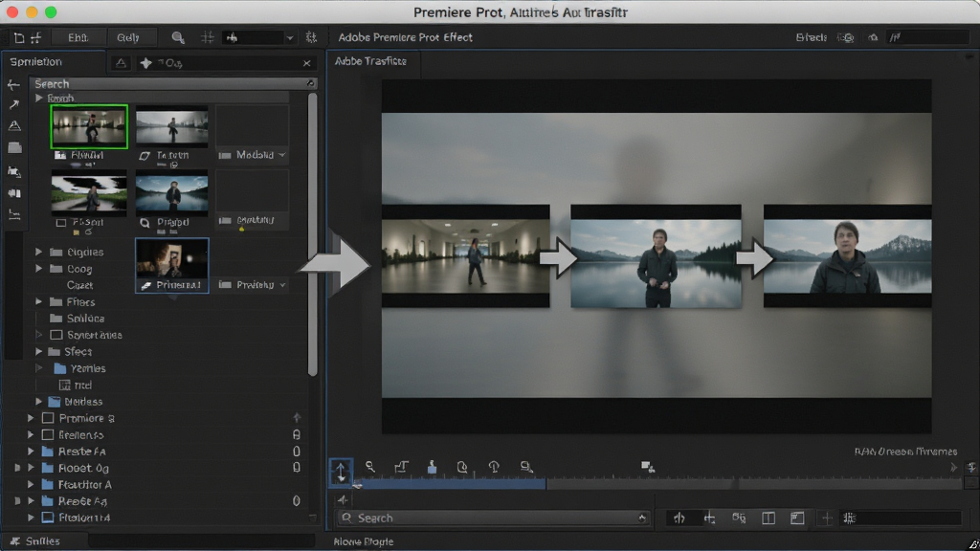Expand the Dleidass folder
The image size is (980, 551).
click(x=38, y=402)
